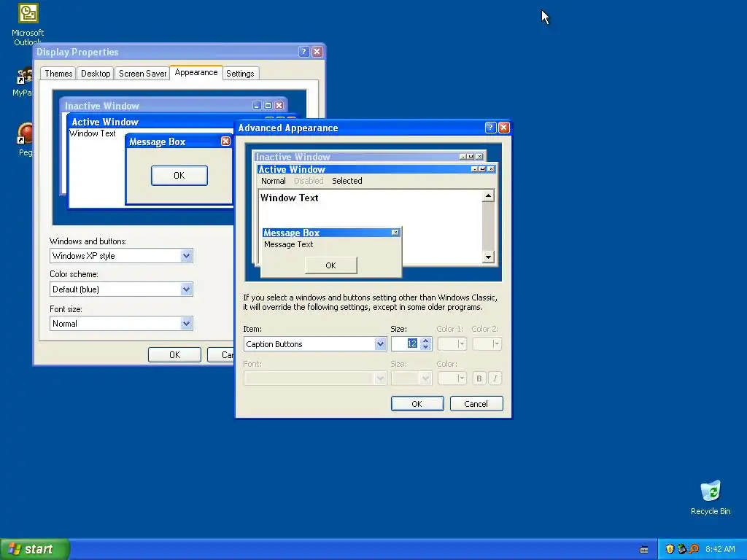Click OK in Display Properties window
The width and height of the screenshot is (747, 560).
(174, 355)
